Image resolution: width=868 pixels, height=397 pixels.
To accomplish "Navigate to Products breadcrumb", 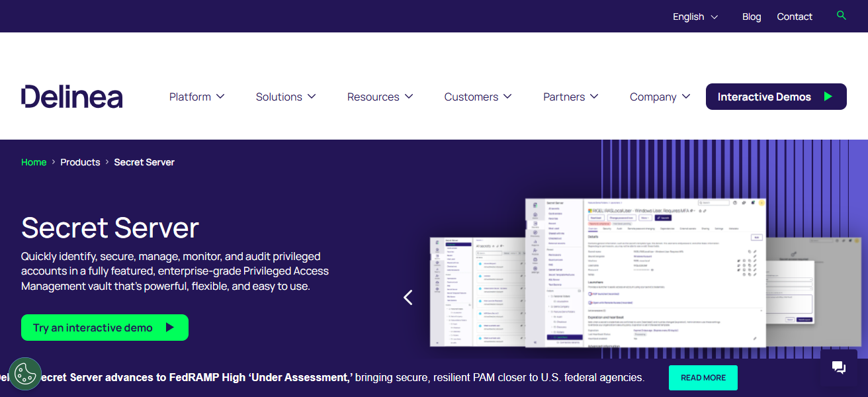I will pos(80,162).
